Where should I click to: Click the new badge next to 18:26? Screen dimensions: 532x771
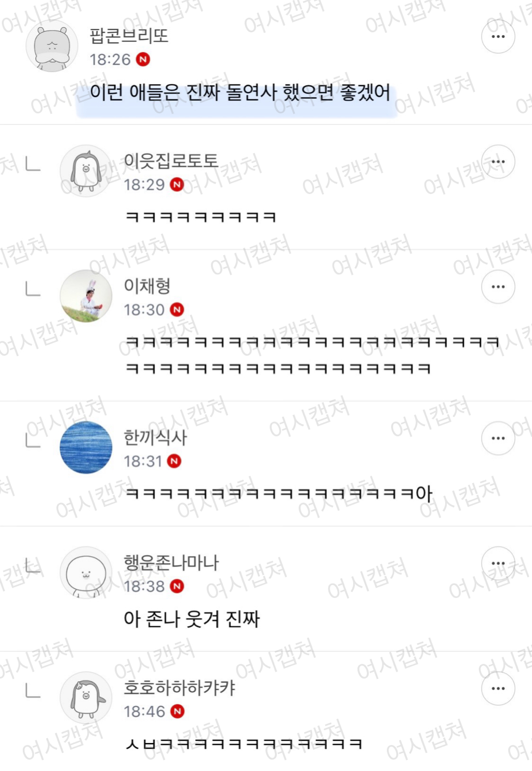coord(143,59)
